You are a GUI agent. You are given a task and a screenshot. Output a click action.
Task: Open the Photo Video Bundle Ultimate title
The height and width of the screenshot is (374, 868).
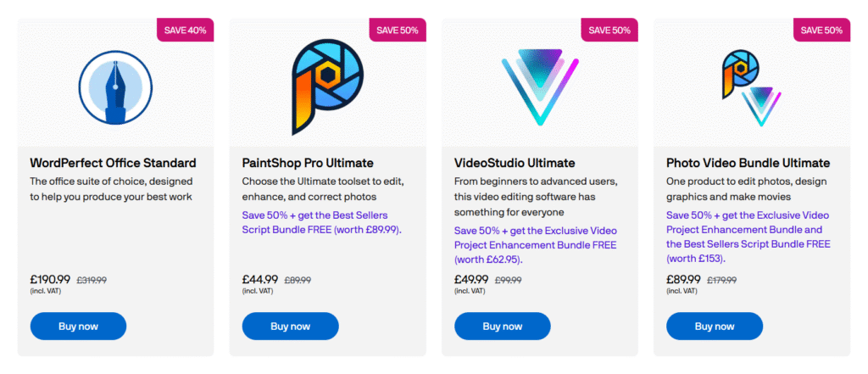(748, 163)
